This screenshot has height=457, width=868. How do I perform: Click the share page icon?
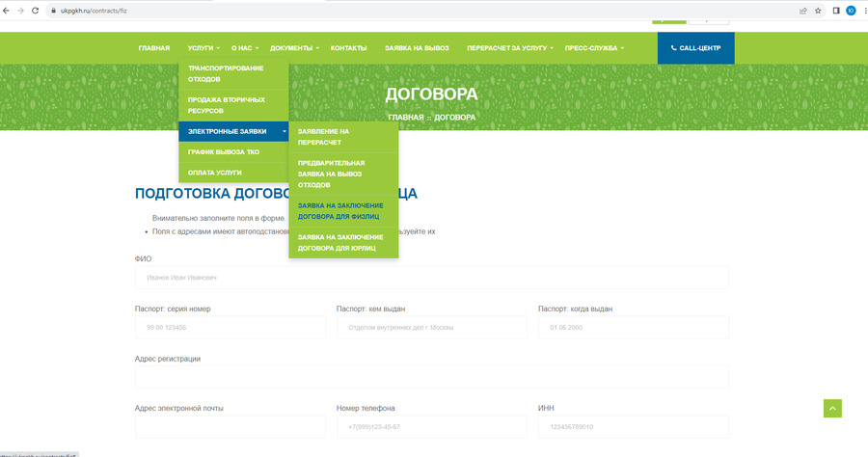click(803, 11)
